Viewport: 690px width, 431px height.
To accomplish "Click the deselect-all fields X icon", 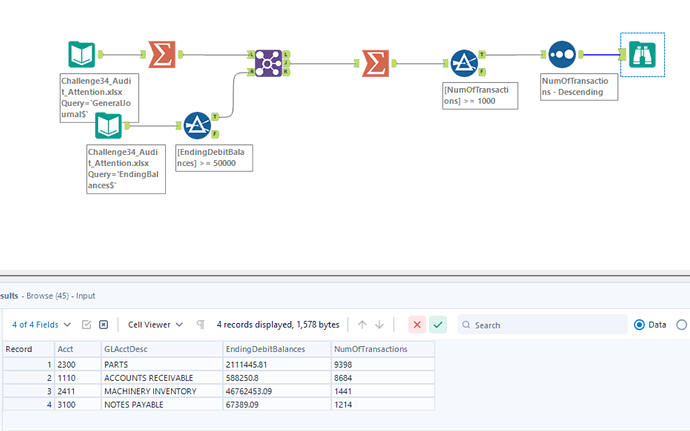I will click(x=103, y=324).
